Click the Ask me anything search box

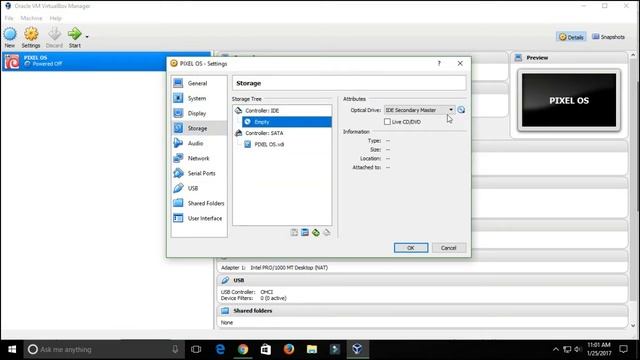tap(104, 349)
